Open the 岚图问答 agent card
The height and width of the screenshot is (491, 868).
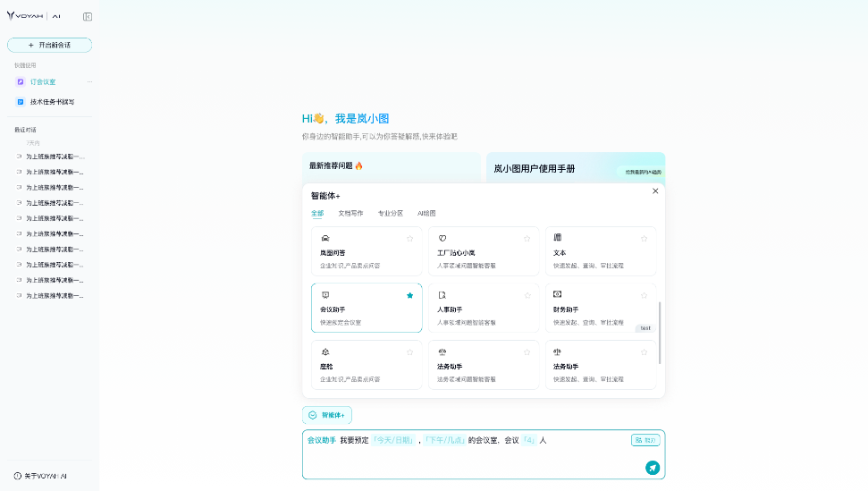[x=367, y=251]
